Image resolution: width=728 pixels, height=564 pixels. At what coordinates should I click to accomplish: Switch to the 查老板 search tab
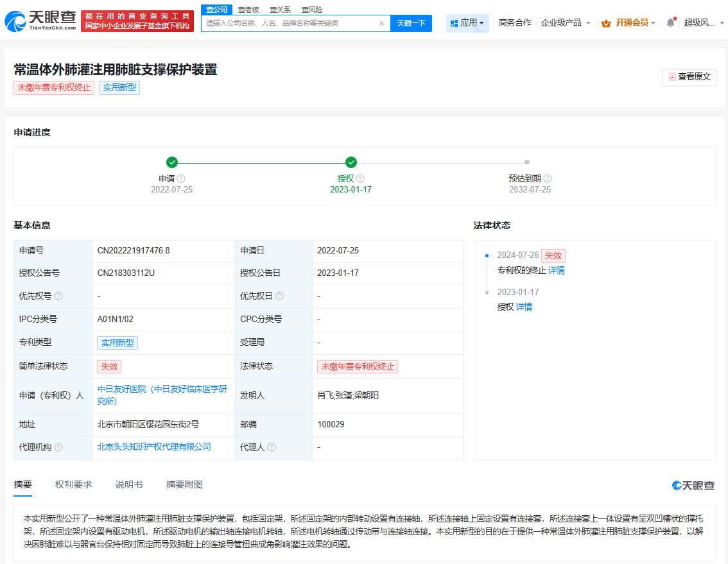pyautogui.click(x=248, y=9)
